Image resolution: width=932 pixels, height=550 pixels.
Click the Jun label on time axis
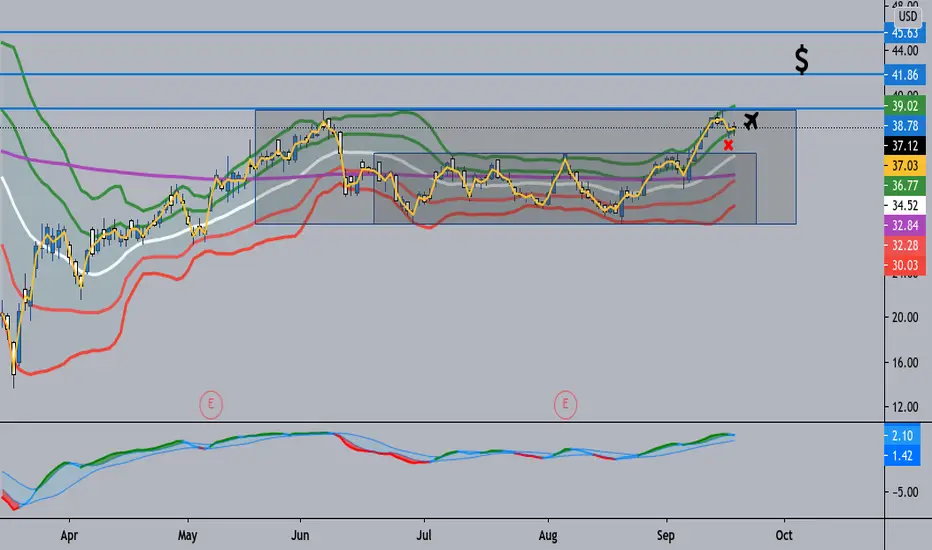click(x=300, y=535)
